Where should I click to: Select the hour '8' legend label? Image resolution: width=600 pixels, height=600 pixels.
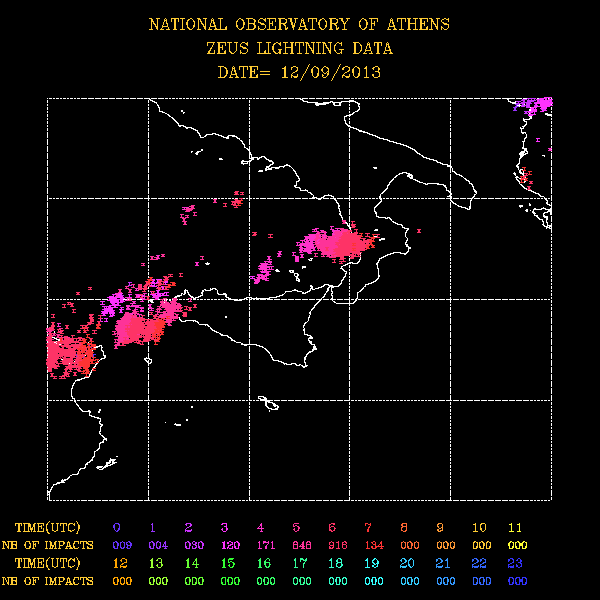coord(404,528)
